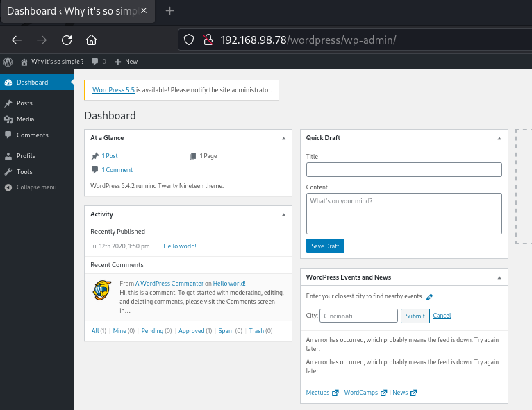532x410 pixels.
Task: Click the plus New icon in admin bar
Action: (x=118, y=62)
